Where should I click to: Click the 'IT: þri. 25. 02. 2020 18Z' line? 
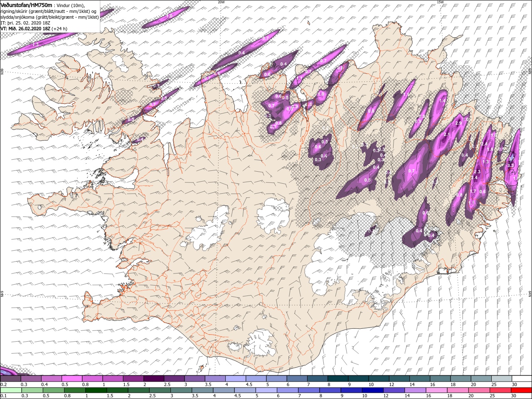click(26, 23)
